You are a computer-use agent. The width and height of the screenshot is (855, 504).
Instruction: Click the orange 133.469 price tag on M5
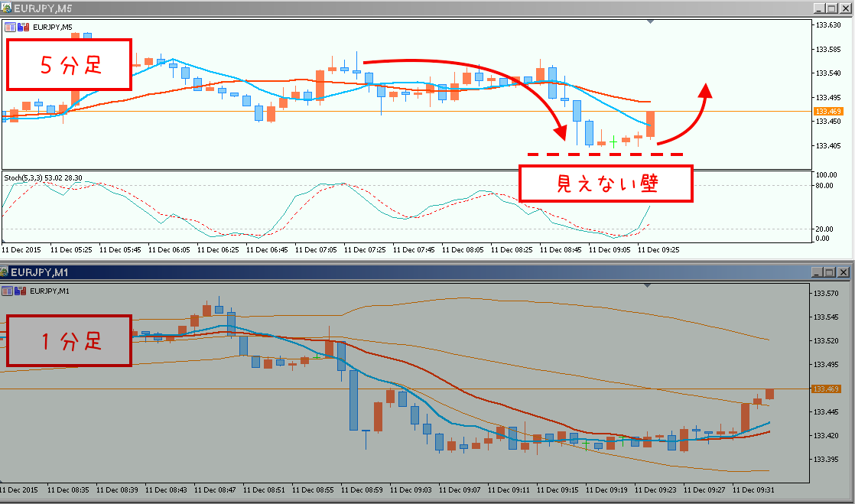click(x=827, y=112)
